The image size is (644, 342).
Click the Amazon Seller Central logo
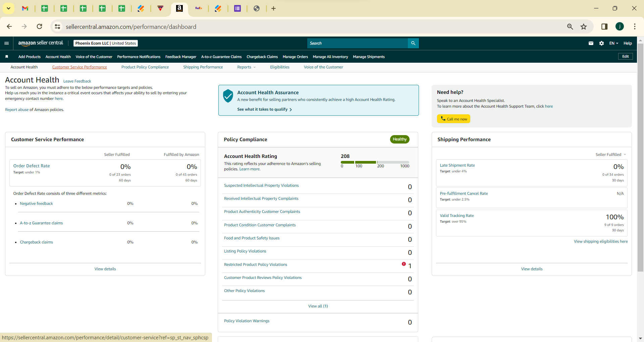[41, 43]
